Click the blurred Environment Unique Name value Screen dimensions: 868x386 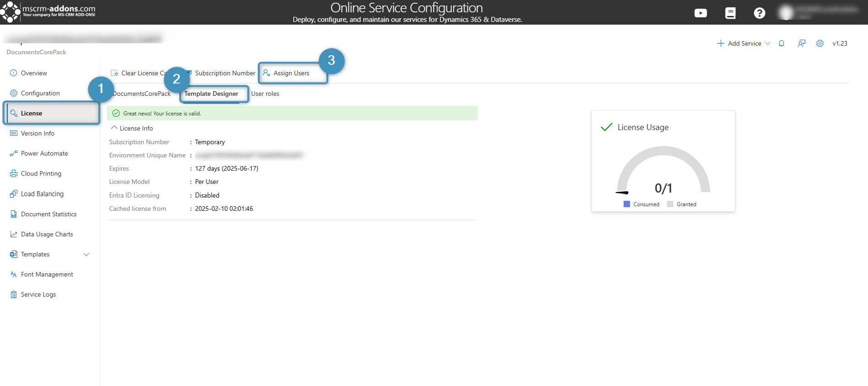[x=249, y=155]
